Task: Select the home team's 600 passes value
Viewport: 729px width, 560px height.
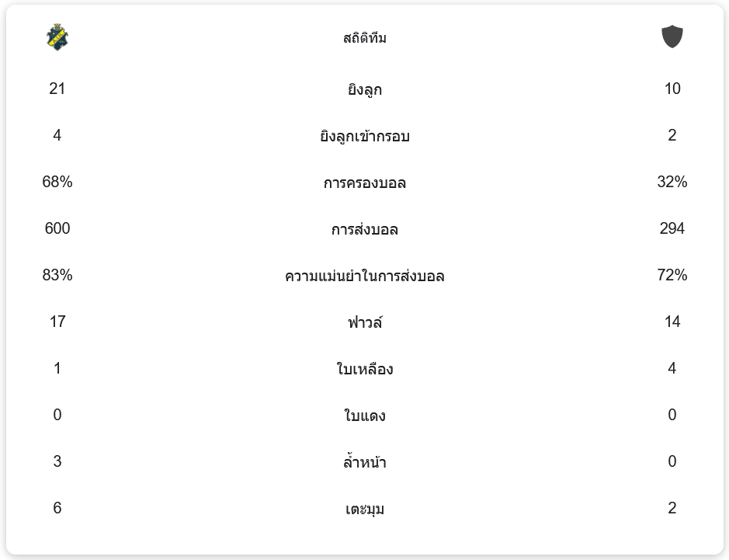Action: [57, 228]
